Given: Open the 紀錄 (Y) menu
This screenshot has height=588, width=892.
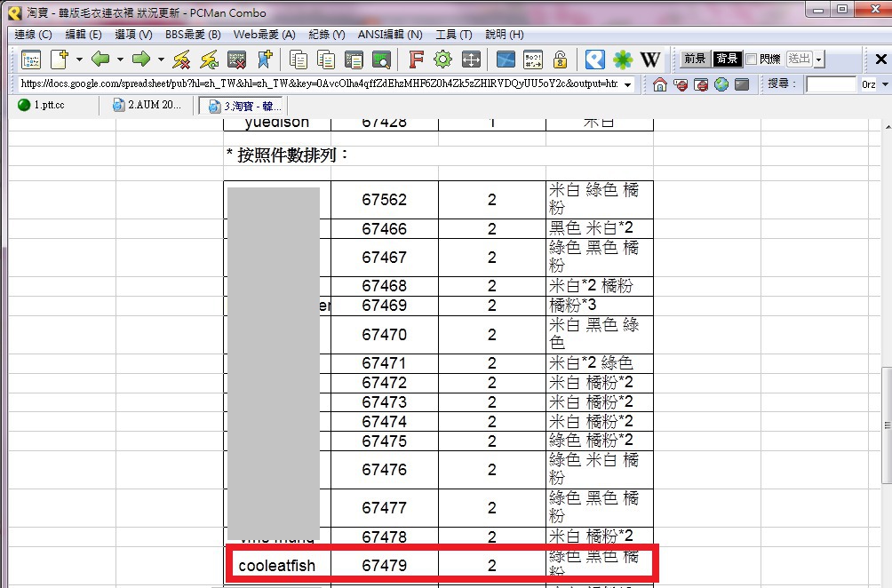Looking at the screenshot, I should [327, 35].
